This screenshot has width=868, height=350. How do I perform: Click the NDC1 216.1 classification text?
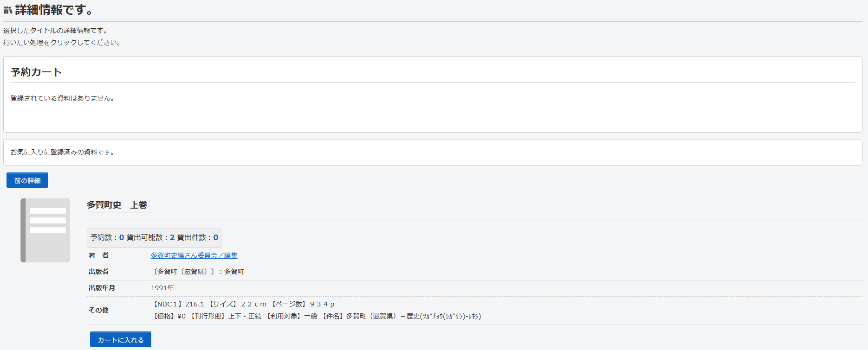pyautogui.click(x=179, y=304)
